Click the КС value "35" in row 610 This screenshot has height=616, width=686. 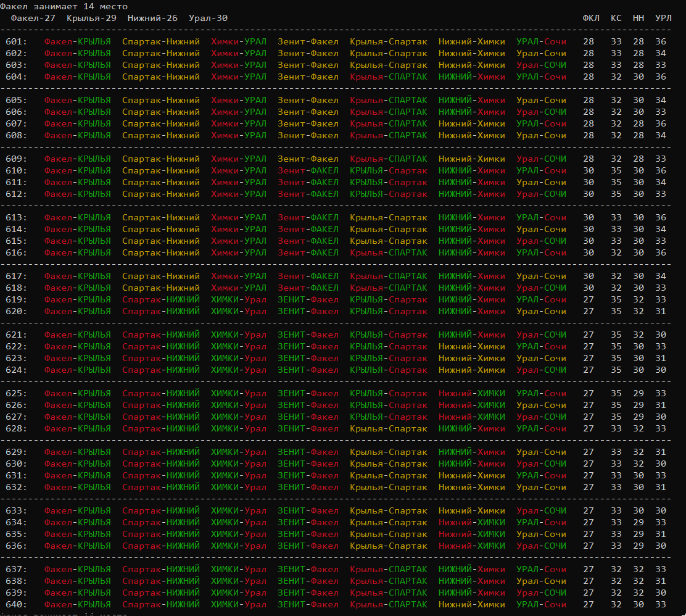tap(616, 171)
